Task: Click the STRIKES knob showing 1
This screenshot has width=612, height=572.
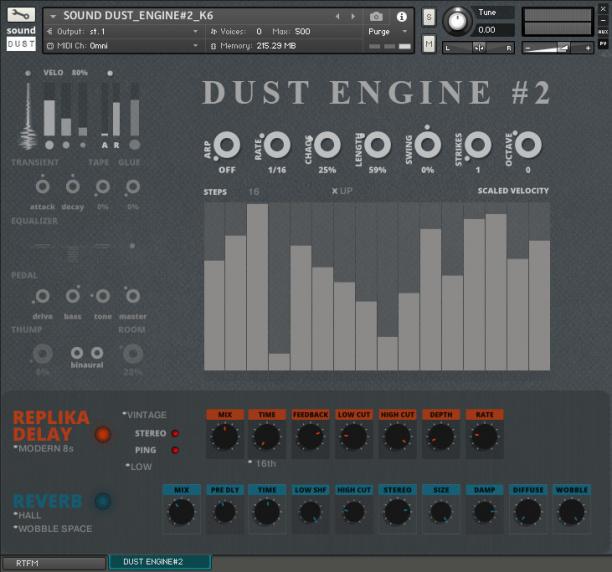Action: 478,145
